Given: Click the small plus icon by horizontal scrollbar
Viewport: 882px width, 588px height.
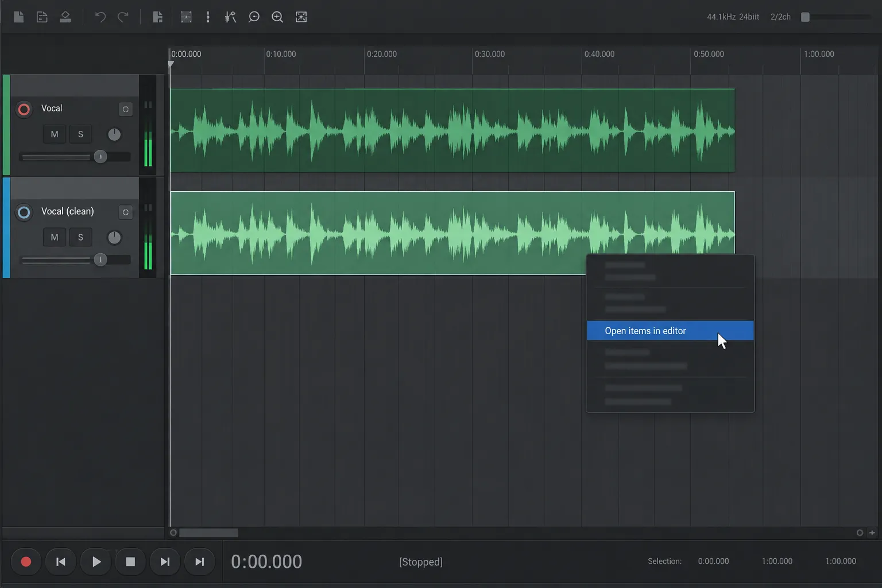Looking at the screenshot, I should click(x=872, y=533).
